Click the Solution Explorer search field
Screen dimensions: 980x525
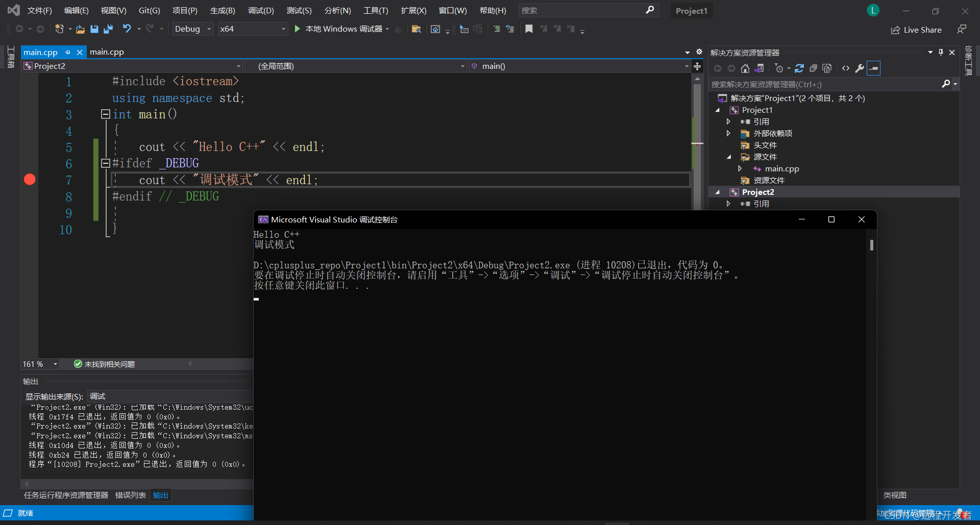(824, 84)
